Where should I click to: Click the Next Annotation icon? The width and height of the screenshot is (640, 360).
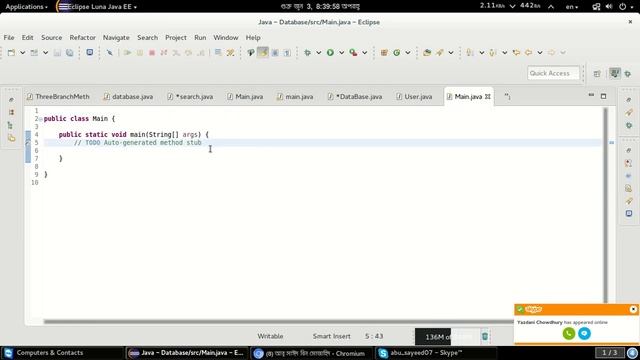[470, 53]
